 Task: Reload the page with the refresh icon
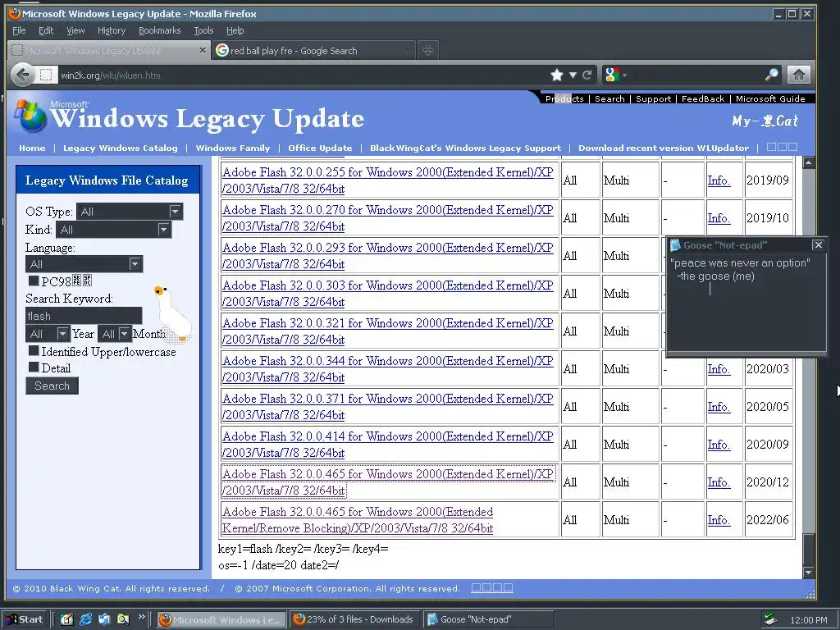(587, 75)
